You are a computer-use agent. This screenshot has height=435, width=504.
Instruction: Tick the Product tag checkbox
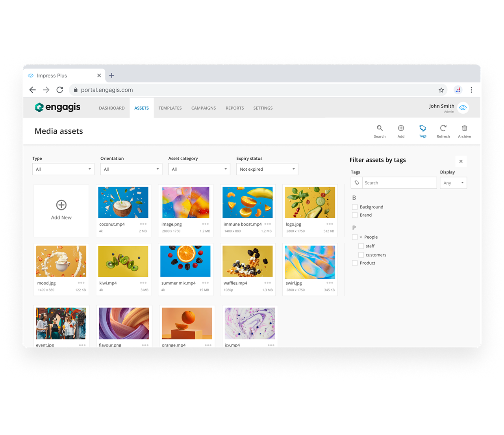tap(355, 263)
